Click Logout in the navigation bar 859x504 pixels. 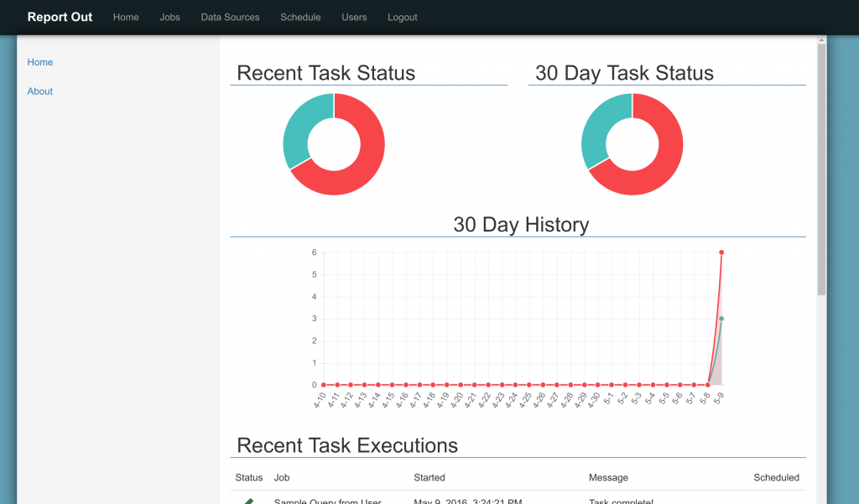[402, 17]
